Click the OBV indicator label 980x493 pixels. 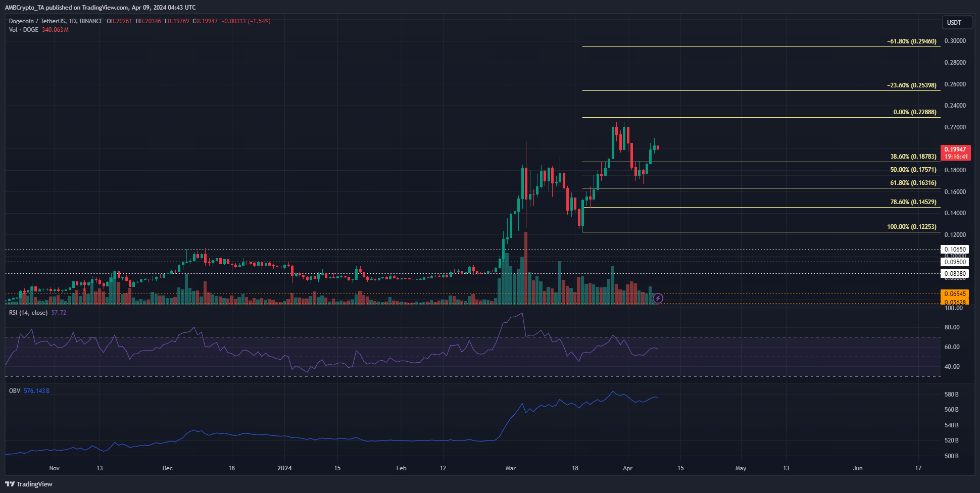15,391
